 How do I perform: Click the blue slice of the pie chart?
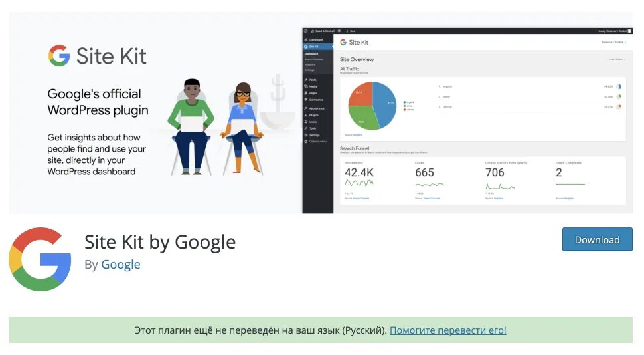pyautogui.click(x=385, y=104)
